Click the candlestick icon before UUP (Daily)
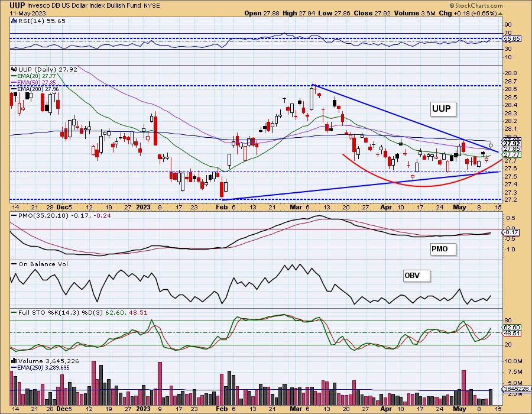The height and width of the screenshot is (414, 532). pyautogui.click(x=14, y=69)
